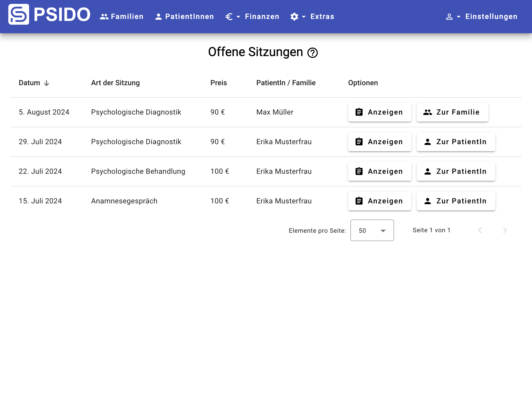Image resolution: width=532 pixels, height=399 pixels.
Task: Select the Max Müller cell
Action: click(275, 112)
